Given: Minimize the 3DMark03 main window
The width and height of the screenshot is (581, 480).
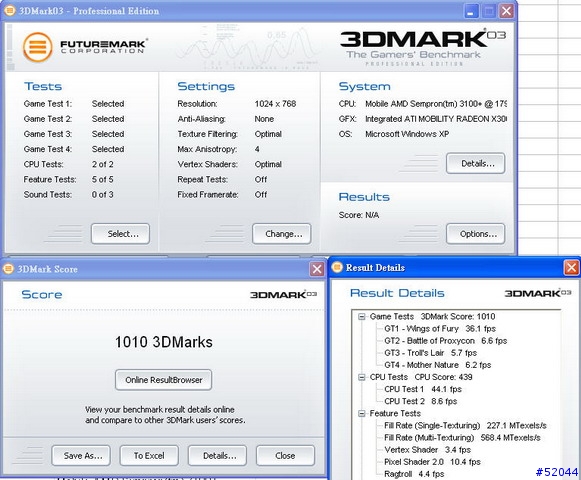Looking at the screenshot, I should coord(471,11).
